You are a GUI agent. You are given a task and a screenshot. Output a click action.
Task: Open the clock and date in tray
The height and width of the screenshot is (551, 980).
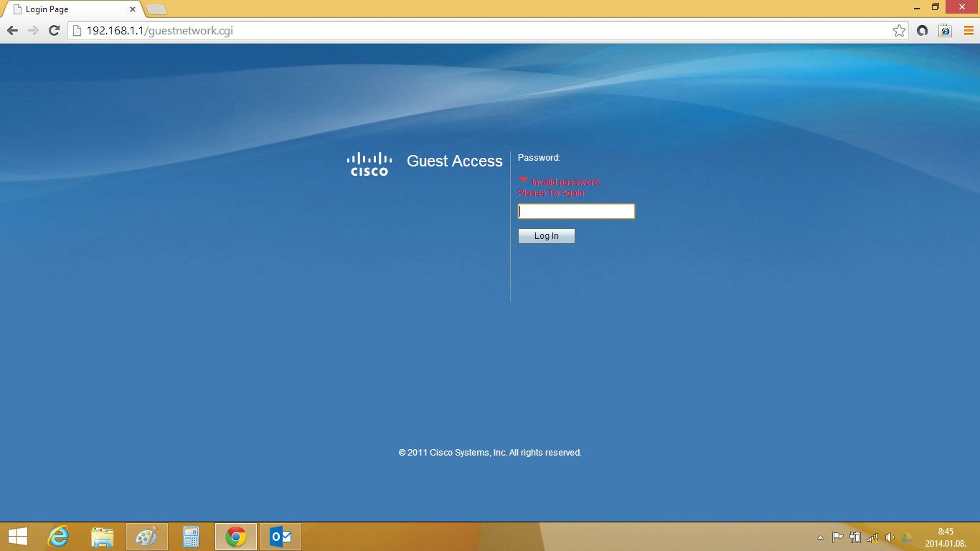pyautogui.click(x=946, y=537)
